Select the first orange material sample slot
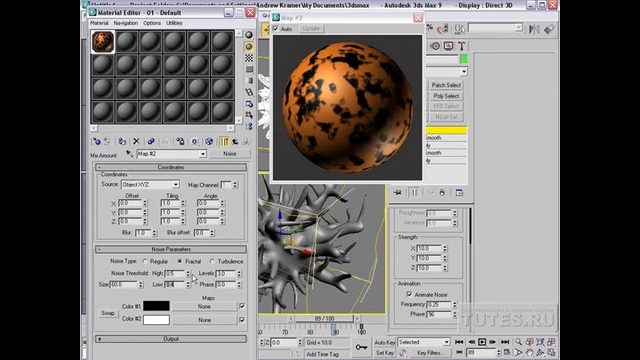This screenshot has height=360, width=640. (102, 41)
